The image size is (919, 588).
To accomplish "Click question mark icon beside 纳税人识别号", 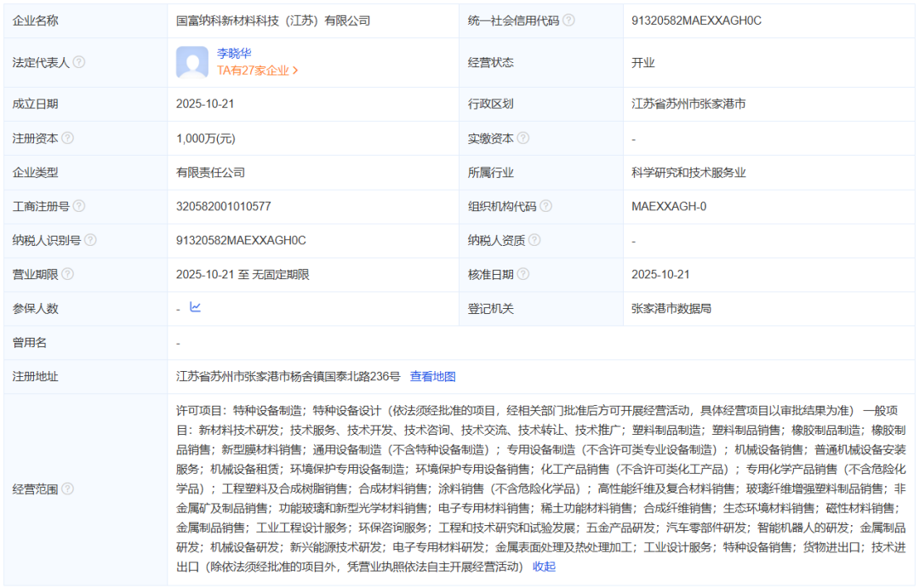I will [90, 240].
